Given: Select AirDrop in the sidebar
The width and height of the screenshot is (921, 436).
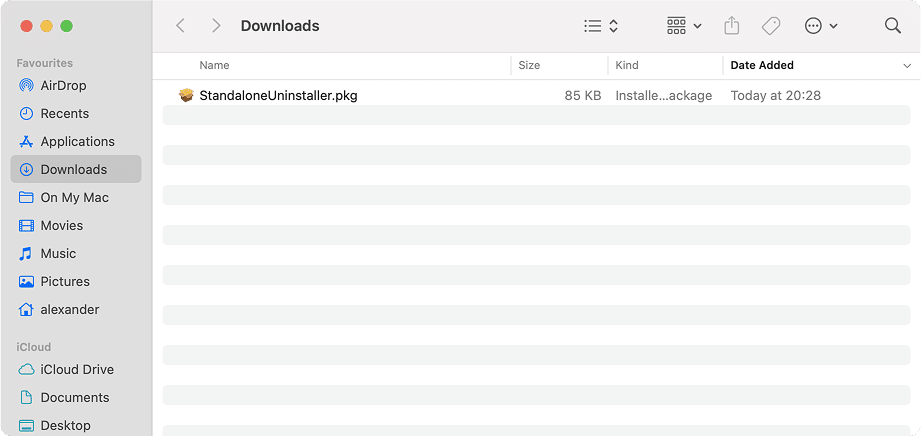Looking at the screenshot, I should [76, 86].
